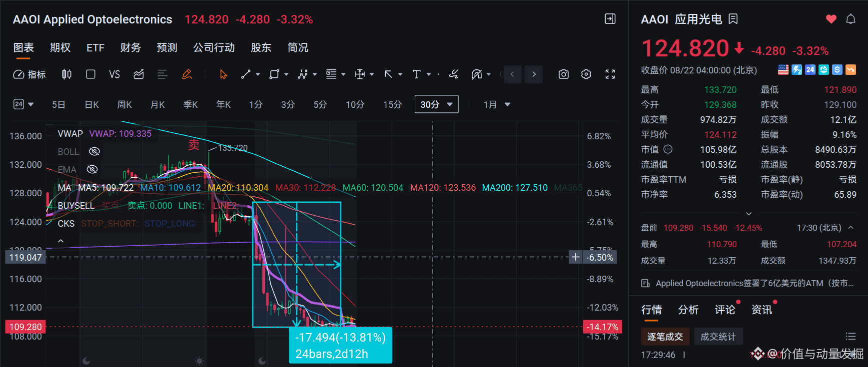
Task: Enter fullscreen chart mode
Action: [x=610, y=74]
